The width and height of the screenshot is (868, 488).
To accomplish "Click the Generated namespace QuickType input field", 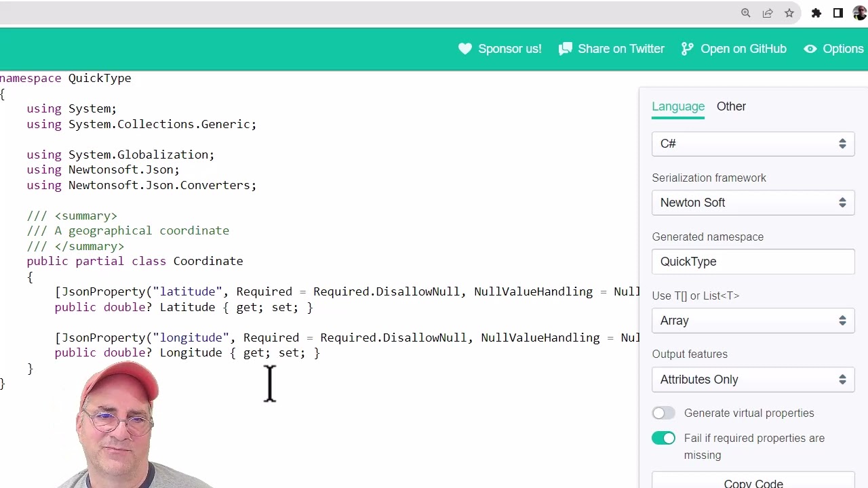I will pyautogui.click(x=753, y=262).
